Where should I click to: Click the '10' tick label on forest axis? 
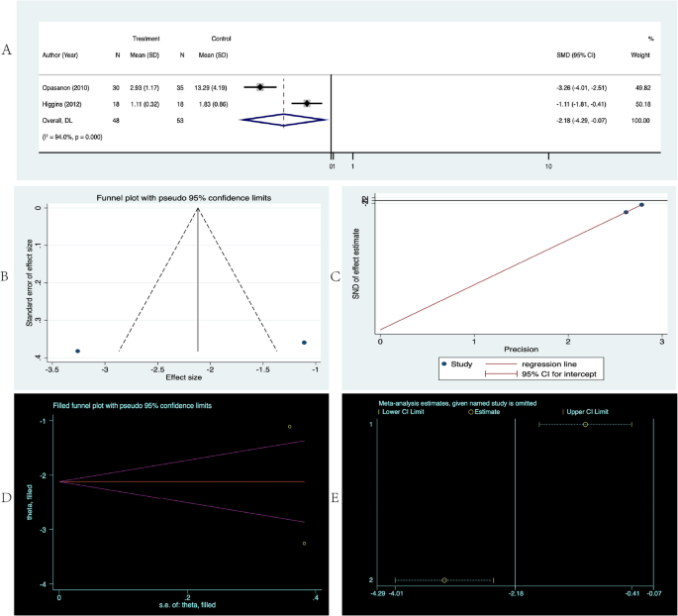[548, 166]
